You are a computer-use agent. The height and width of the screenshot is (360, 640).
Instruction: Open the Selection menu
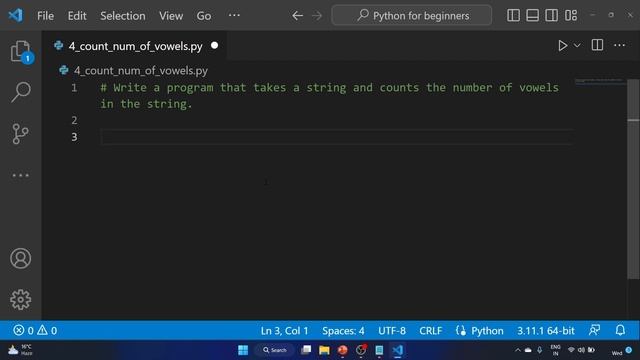[x=123, y=16]
